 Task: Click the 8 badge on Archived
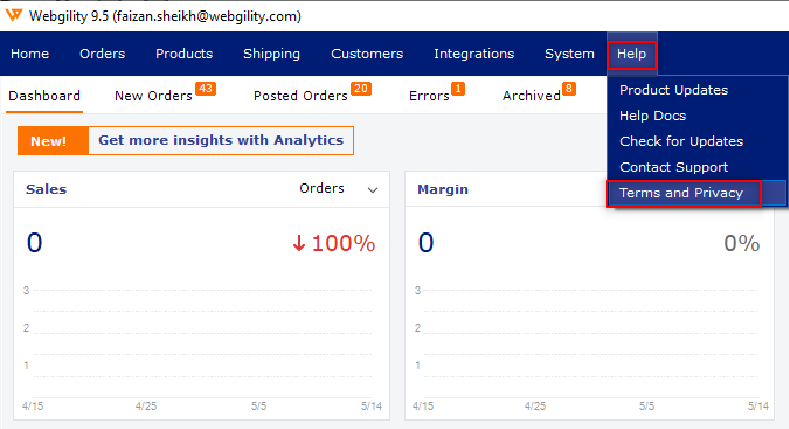(569, 89)
